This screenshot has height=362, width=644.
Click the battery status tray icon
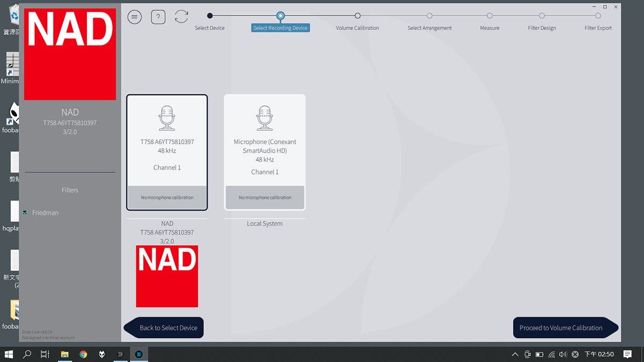[539, 354]
